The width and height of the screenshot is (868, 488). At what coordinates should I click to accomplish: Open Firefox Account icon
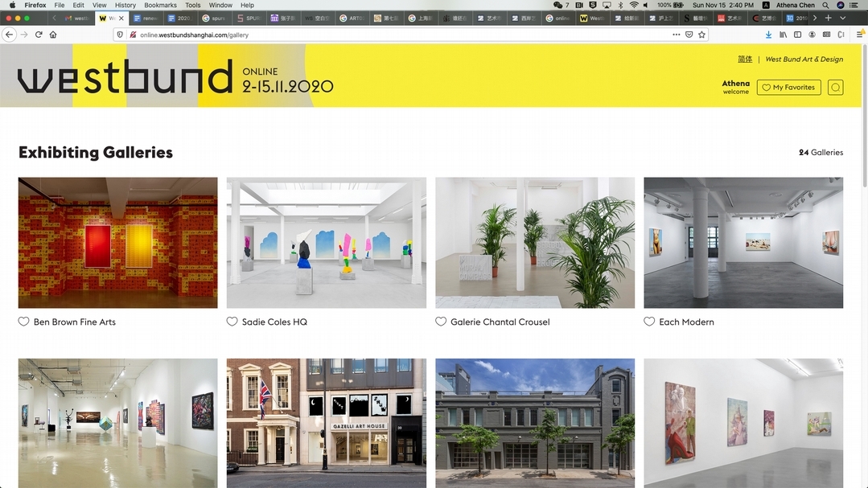pos(812,35)
